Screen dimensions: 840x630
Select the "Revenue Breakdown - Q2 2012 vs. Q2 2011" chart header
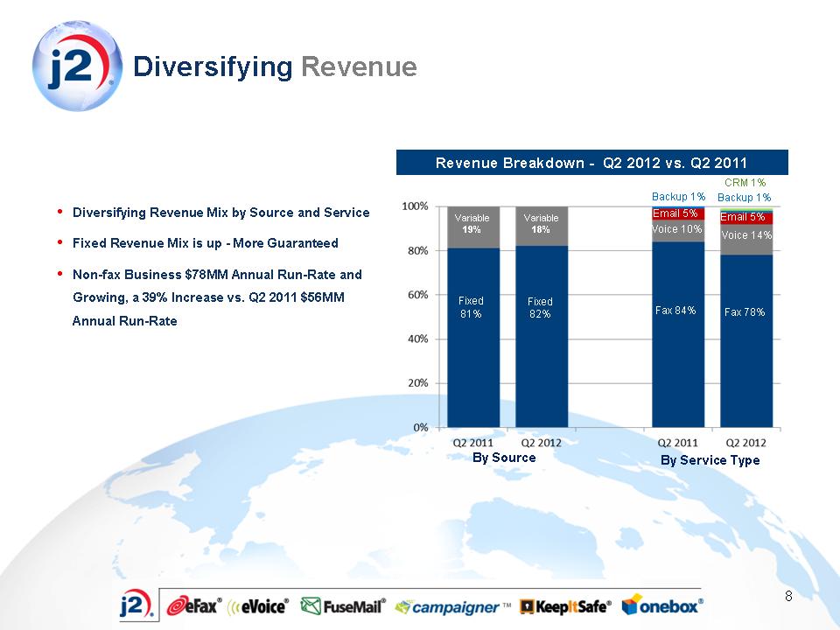click(592, 163)
